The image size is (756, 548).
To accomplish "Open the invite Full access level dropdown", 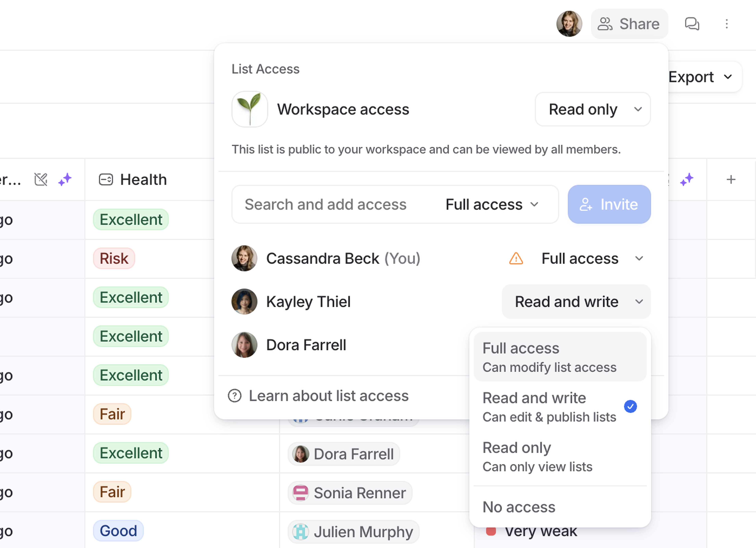I will coord(492,205).
